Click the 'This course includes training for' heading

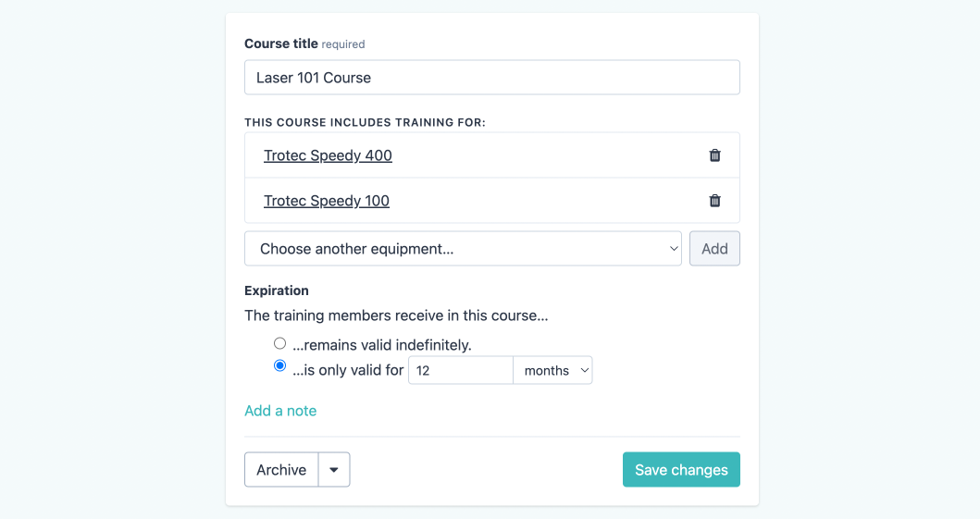pyautogui.click(x=365, y=122)
